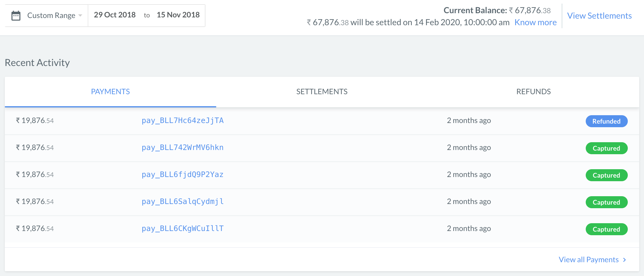The width and height of the screenshot is (644, 276).
Task: Click the calendar icon beside Custom Range
Action: pos(16,16)
